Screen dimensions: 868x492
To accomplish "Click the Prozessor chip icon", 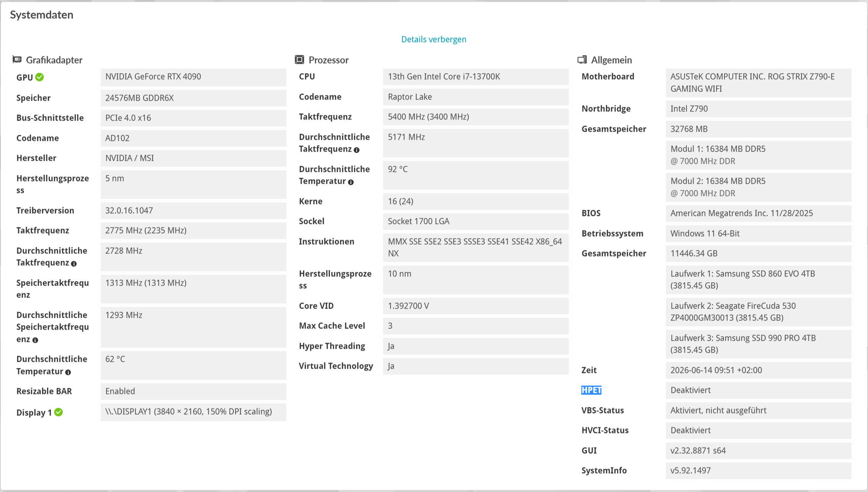I will click(299, 59).
